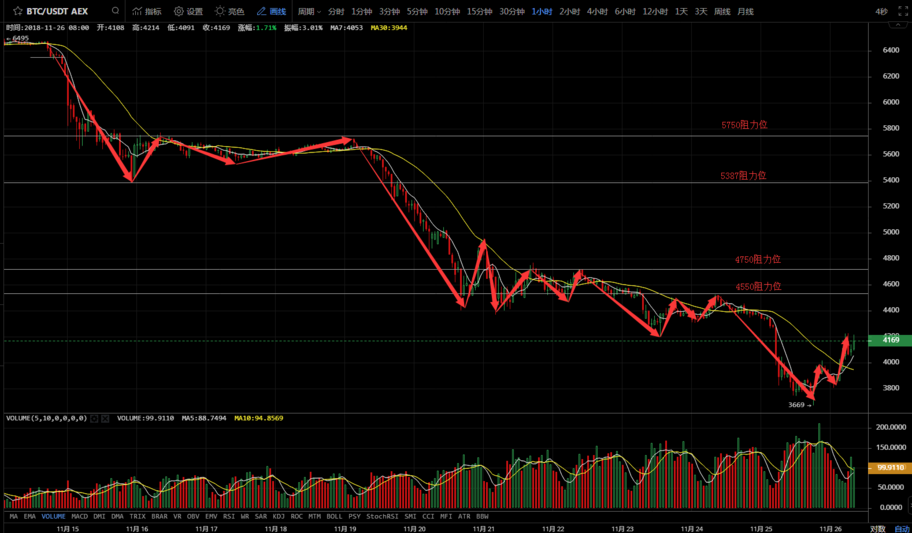Show the TRIX indicator
Image resolution: width=912 pixels, height=533 pixels.
click(x=137, y=516)
